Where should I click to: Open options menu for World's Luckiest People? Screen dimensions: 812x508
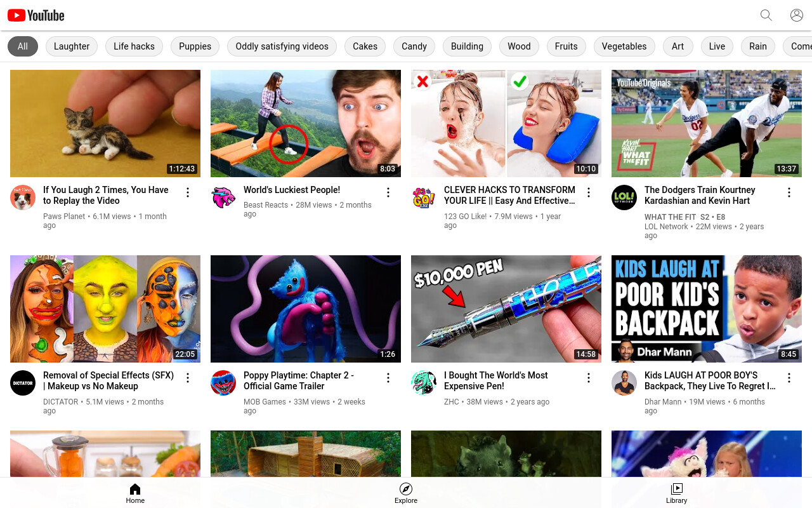point(388,192)
